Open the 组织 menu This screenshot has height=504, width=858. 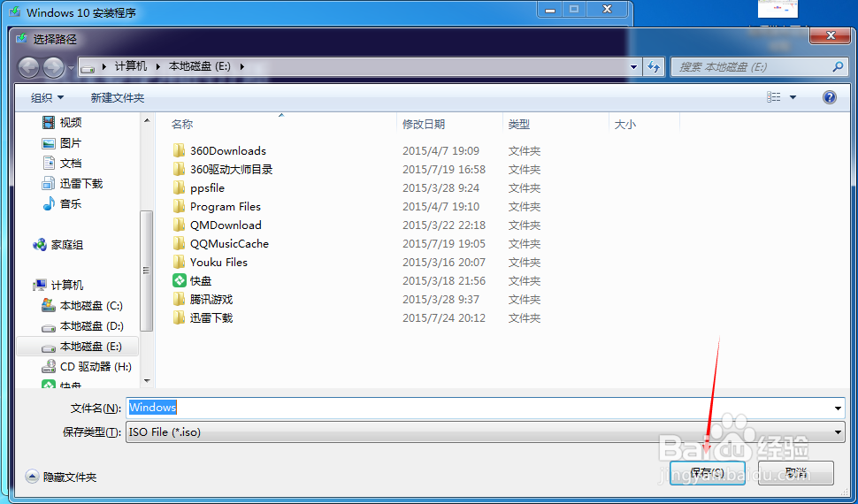tap(47, 98)
